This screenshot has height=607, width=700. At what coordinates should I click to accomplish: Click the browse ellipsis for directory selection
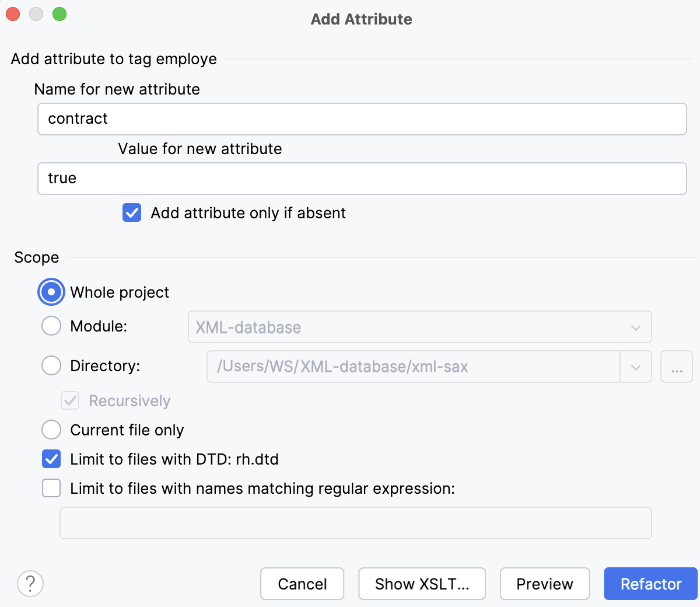pos(677,367)
